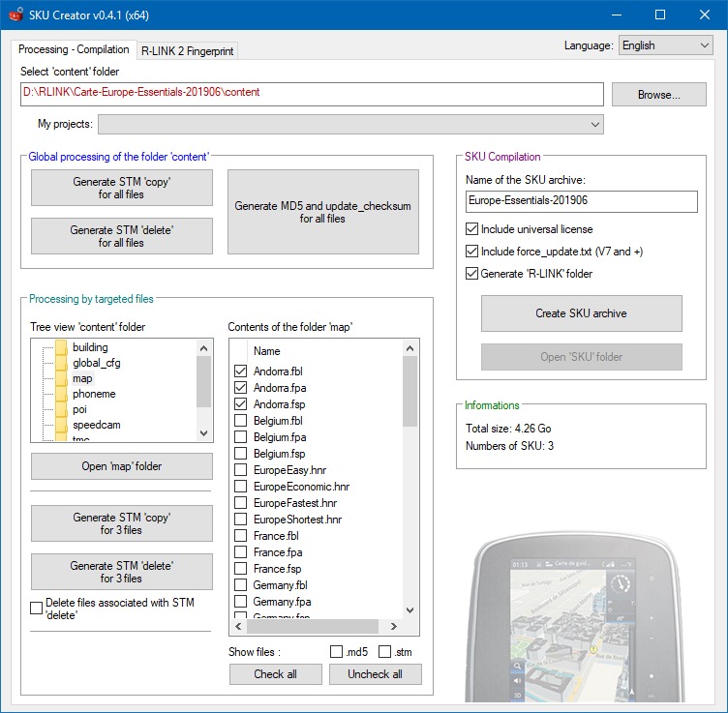Click the content folder path field
The height and width of the screenshot is (713, 728).
pyautogui.click(x=312, y=94)
